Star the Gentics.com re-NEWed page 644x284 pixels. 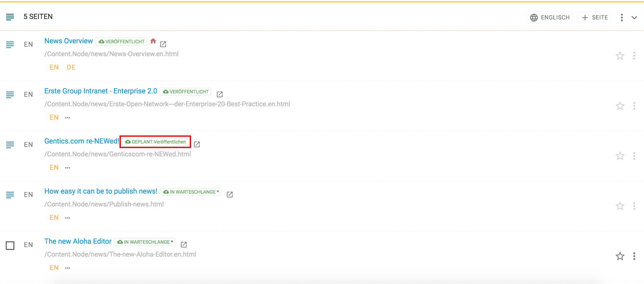pos(620,156)
